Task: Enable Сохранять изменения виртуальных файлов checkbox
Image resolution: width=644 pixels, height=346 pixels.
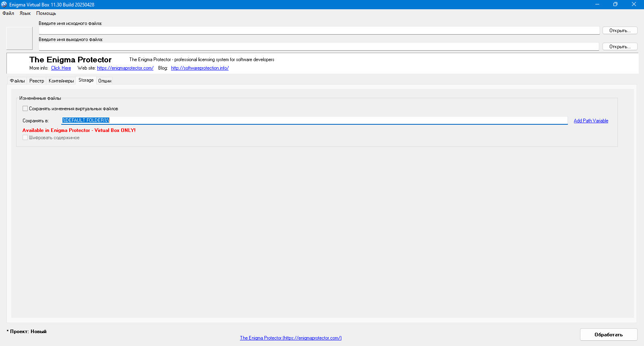Action: click(25, 109)
